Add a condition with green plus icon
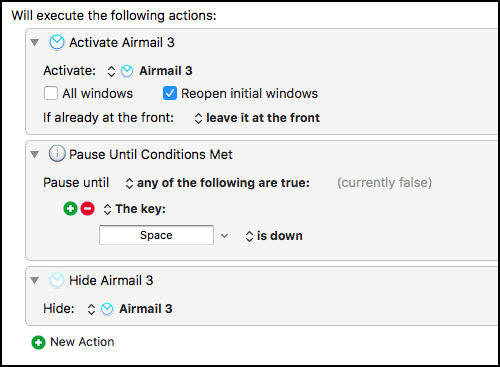The image size is (500, 367). [70, 209]
